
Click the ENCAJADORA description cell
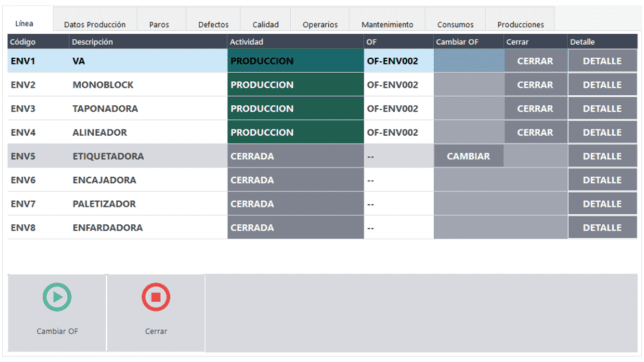click(148, 180)
